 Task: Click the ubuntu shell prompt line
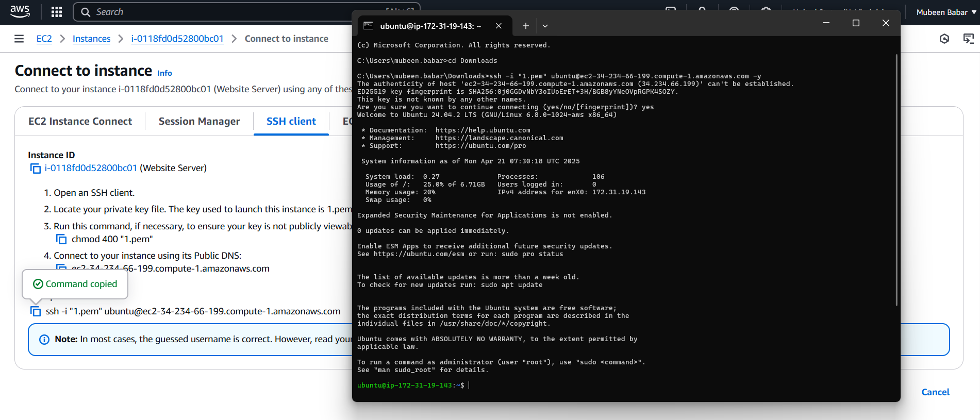[413, 385]
